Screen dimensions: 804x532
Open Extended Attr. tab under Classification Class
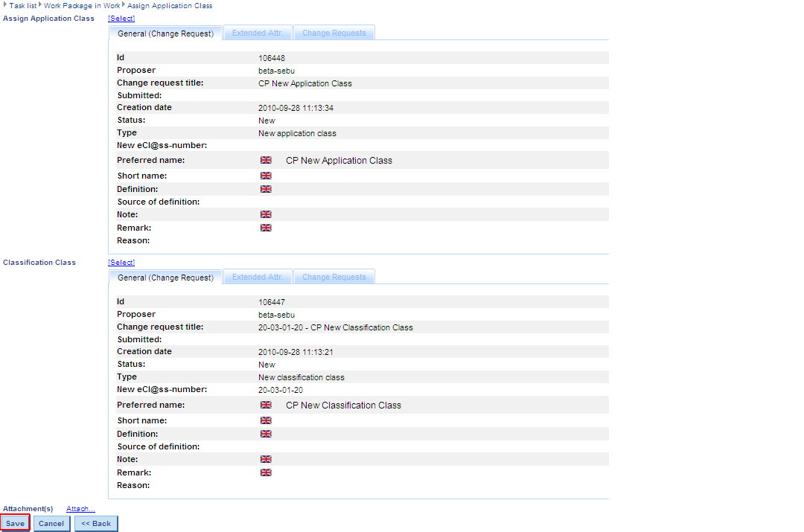click(258, 277)
